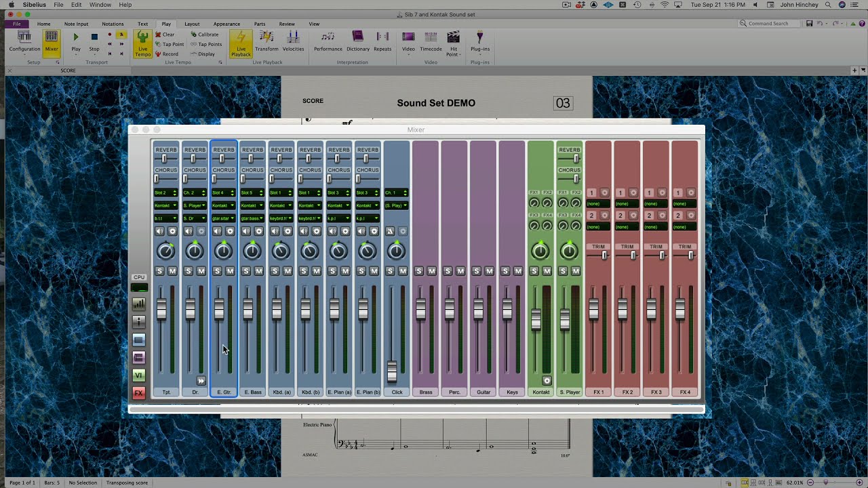Open the Window menu in the menu bar
The height and width of the screenshot is (488, 868).
100,5
